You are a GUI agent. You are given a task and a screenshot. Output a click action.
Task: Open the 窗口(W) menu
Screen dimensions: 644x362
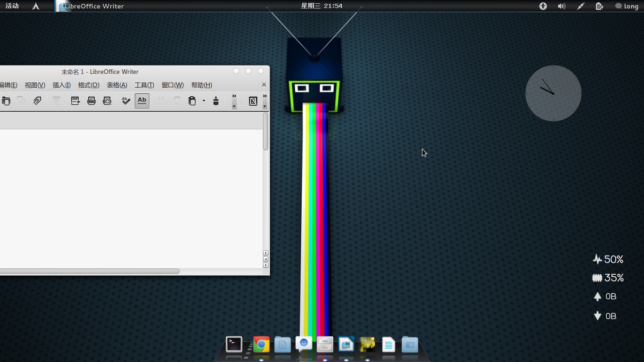coord(173,85)
